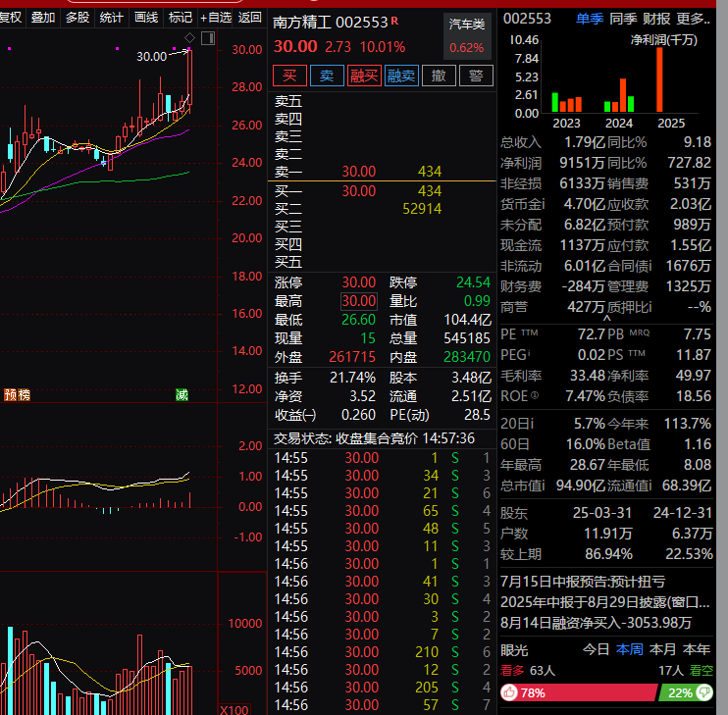This screenshot has height=715, width=728.
Task: Click the 换手 21.74% value
Action: 352,378
